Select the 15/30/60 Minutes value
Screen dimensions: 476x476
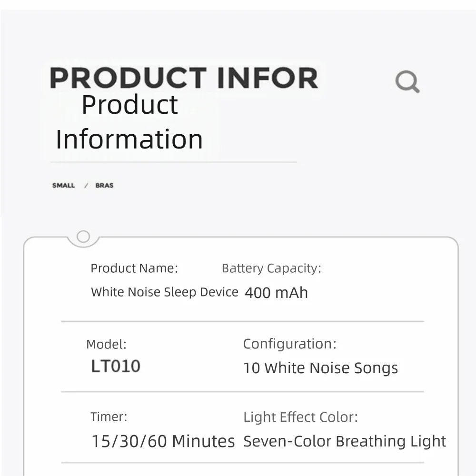click(x=163, y=441)
